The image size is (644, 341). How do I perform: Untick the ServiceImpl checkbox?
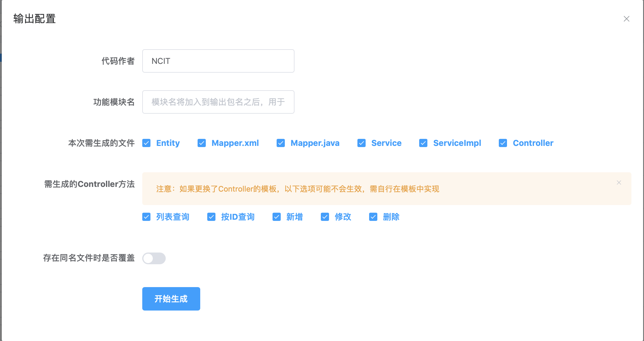423,143
